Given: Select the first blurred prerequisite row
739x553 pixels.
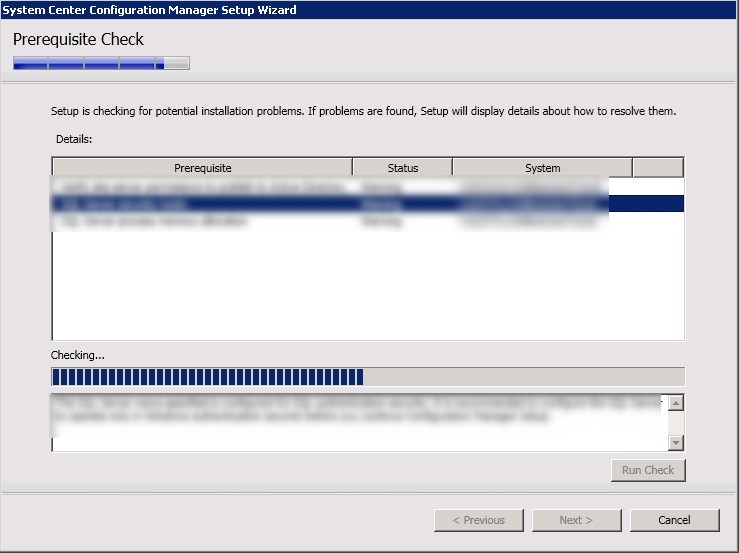Looking at the screenshot, I should tap(368, 187).
